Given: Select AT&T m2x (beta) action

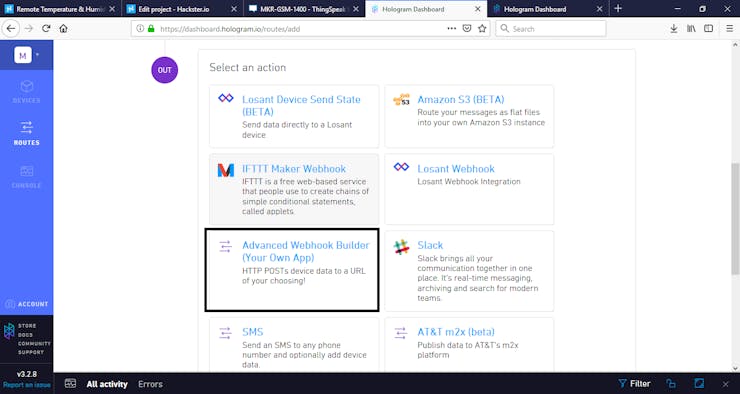Looking at the screenshot, I should (x=469, y=345).
